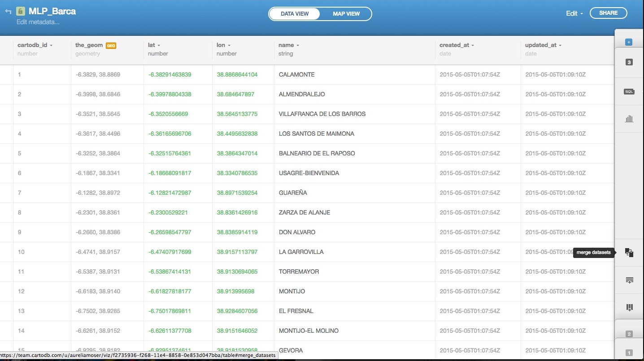Open the SQL panel

point(629,91)
